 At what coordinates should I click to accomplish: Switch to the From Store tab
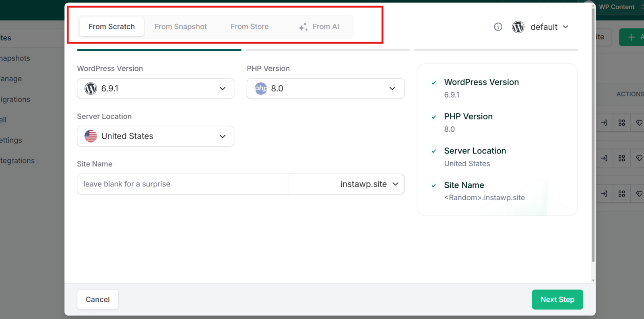250,27
